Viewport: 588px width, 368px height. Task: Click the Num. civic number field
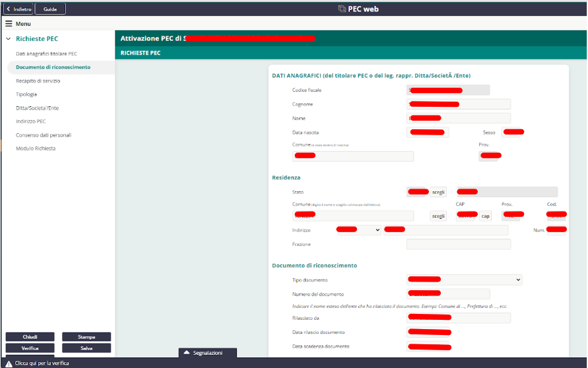pyautogui.click(x=556, y=230)
